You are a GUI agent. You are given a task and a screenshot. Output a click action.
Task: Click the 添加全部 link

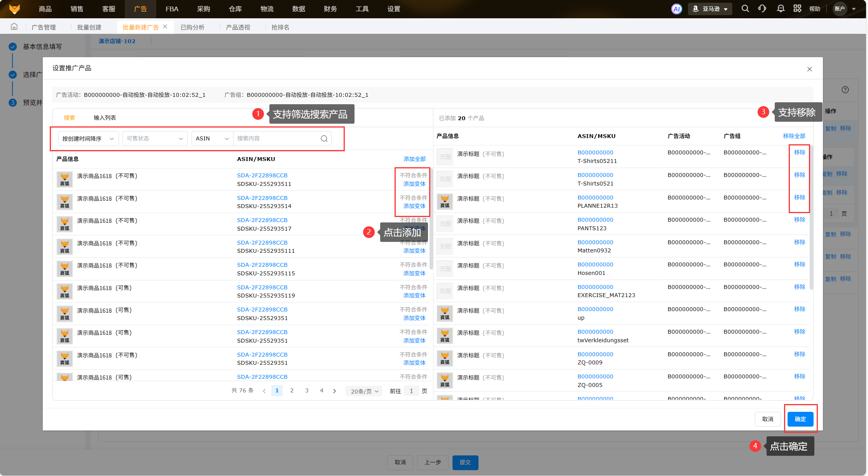(x=414, y=159)
